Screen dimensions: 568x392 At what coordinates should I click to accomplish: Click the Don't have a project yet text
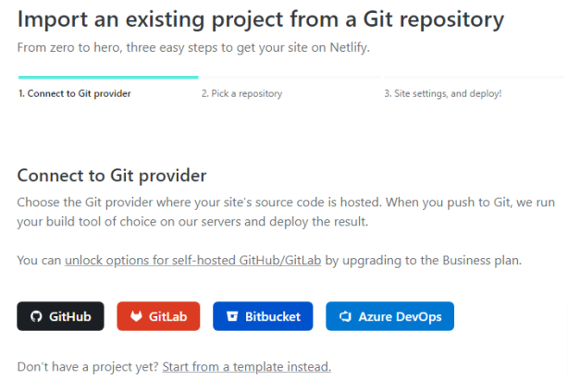click(x=88, y=367)
